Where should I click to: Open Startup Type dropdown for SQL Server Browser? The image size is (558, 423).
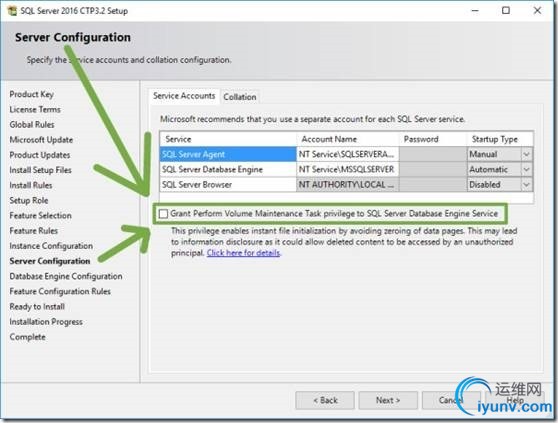click(x=526, y=185)
